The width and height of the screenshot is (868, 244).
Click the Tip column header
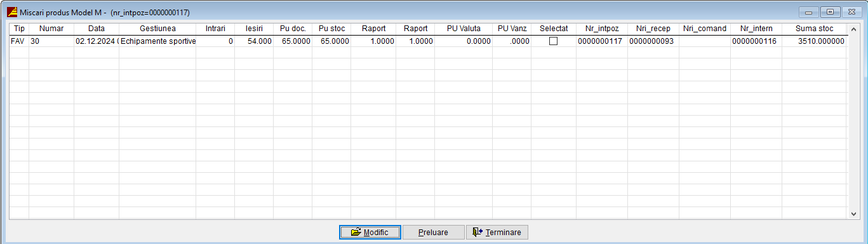[x=19, y=29]
